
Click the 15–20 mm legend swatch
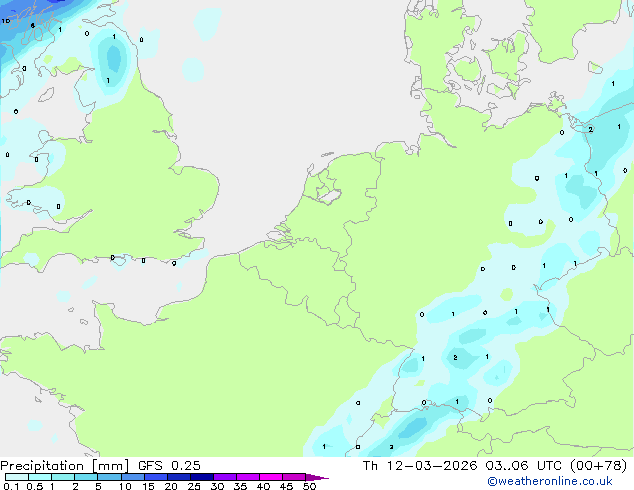point(156,477)
